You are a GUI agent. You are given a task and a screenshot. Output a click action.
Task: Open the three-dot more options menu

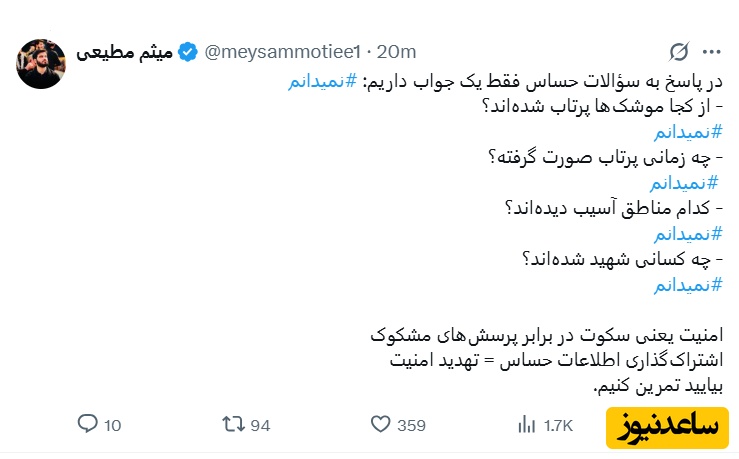[712, 51]
